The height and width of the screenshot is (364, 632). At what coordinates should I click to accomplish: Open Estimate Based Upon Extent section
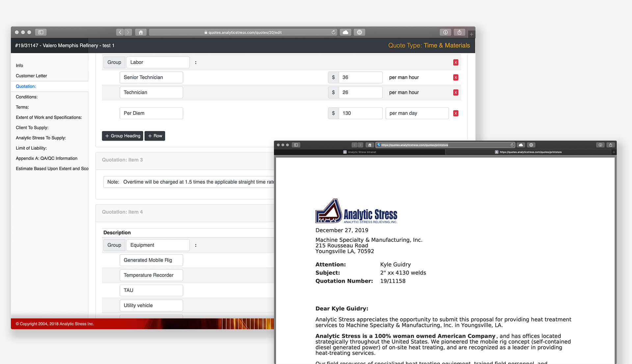pyautogui.click(x=52, y=169)
